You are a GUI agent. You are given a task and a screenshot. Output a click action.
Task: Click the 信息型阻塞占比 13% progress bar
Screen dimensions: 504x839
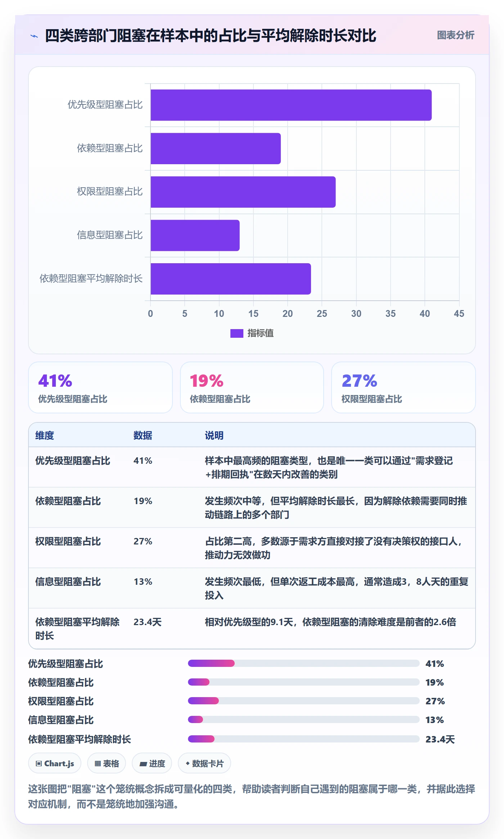pyautogui.click(x=303, y=719)
